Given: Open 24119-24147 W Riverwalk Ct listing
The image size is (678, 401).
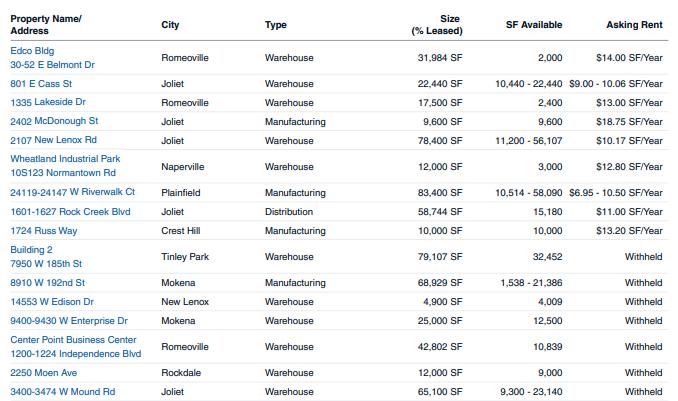Looking at the screenshot, I should coord(72,192).
